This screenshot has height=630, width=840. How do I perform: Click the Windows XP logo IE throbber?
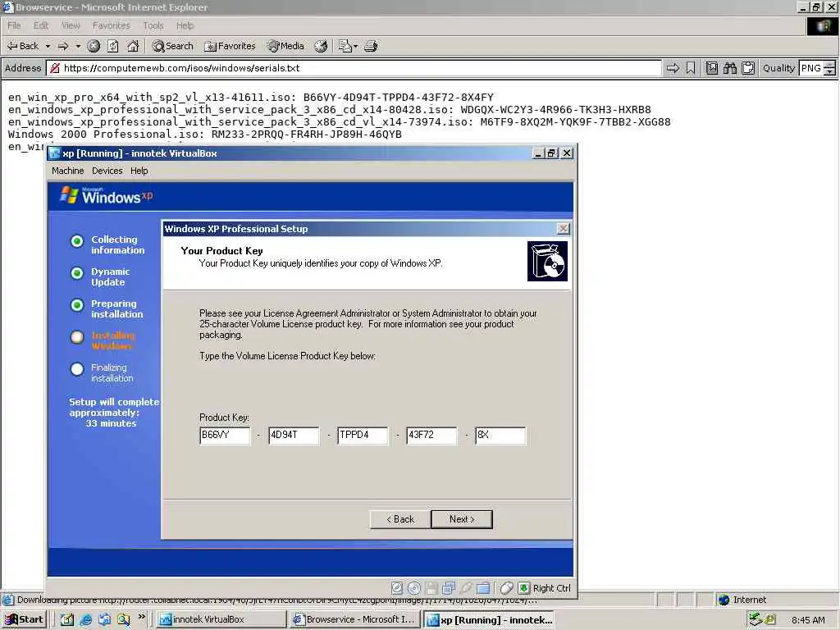[x=822, y=25]
